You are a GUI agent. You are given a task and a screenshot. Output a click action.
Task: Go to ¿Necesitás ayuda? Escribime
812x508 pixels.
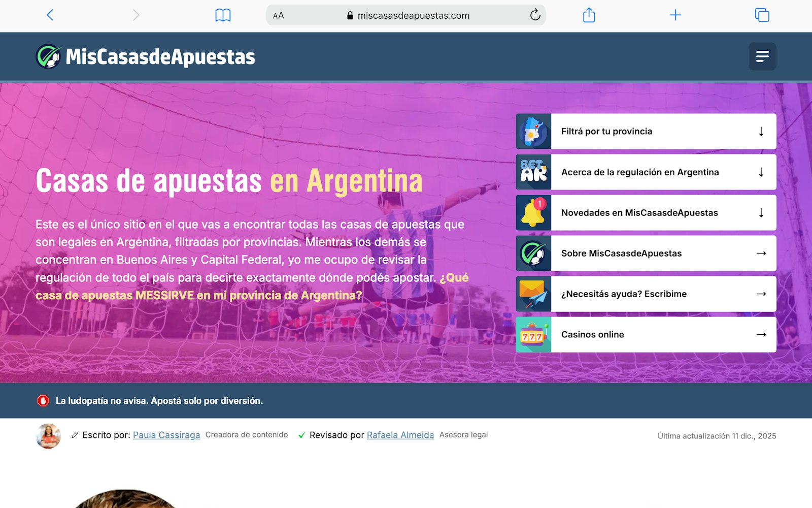646,294
